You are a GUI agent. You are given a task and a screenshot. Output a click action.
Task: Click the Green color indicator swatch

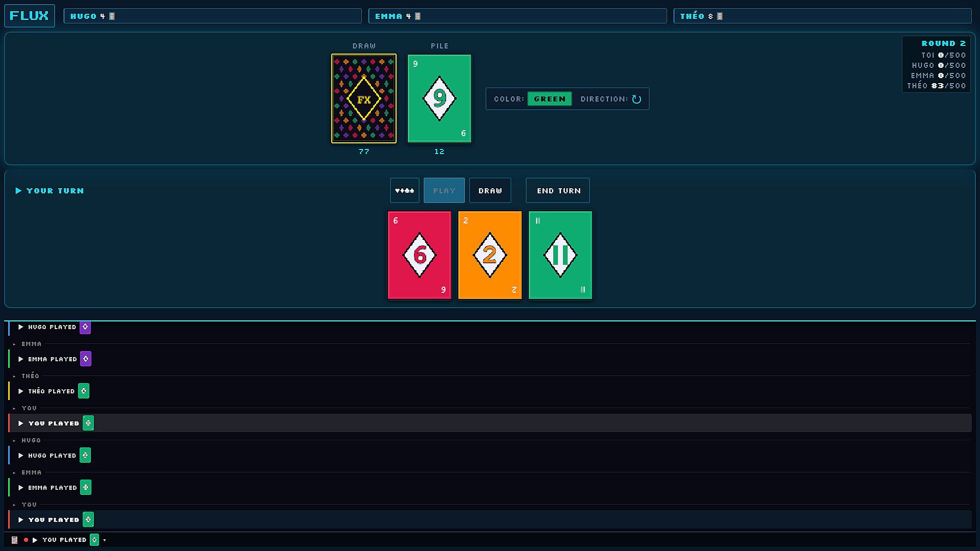550,99
